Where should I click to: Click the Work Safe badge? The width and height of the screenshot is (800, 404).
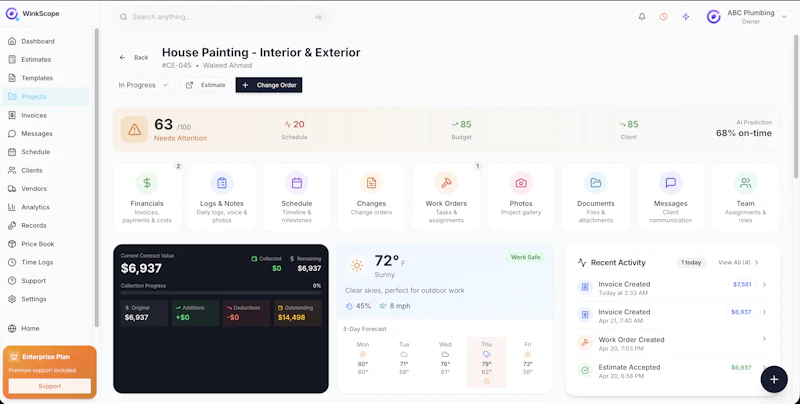pos(526,257)
